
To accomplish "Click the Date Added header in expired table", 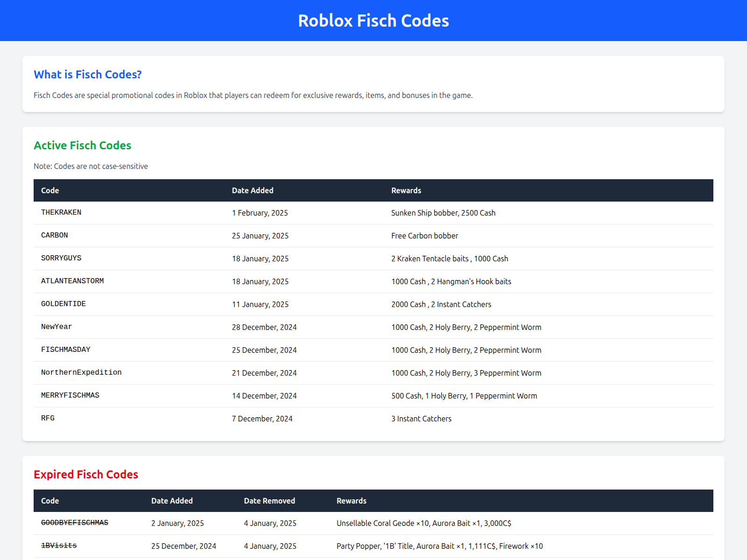I will coord(172,501).
